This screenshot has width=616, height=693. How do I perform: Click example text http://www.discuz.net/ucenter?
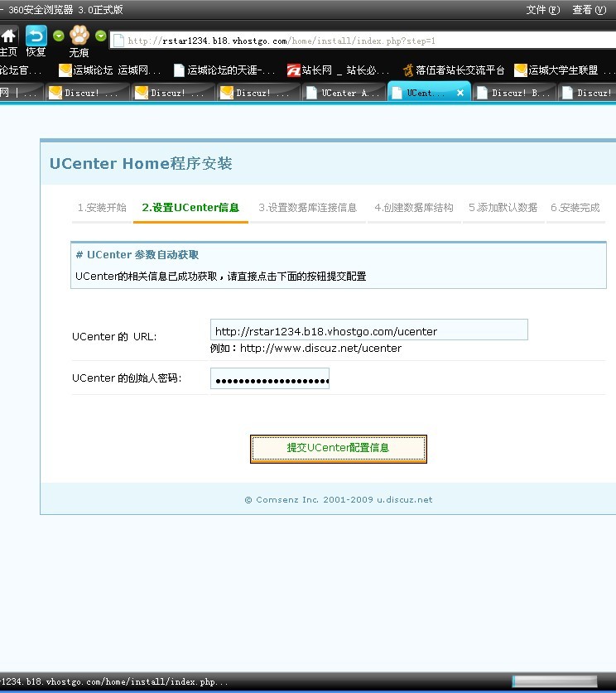coord(320,349)
